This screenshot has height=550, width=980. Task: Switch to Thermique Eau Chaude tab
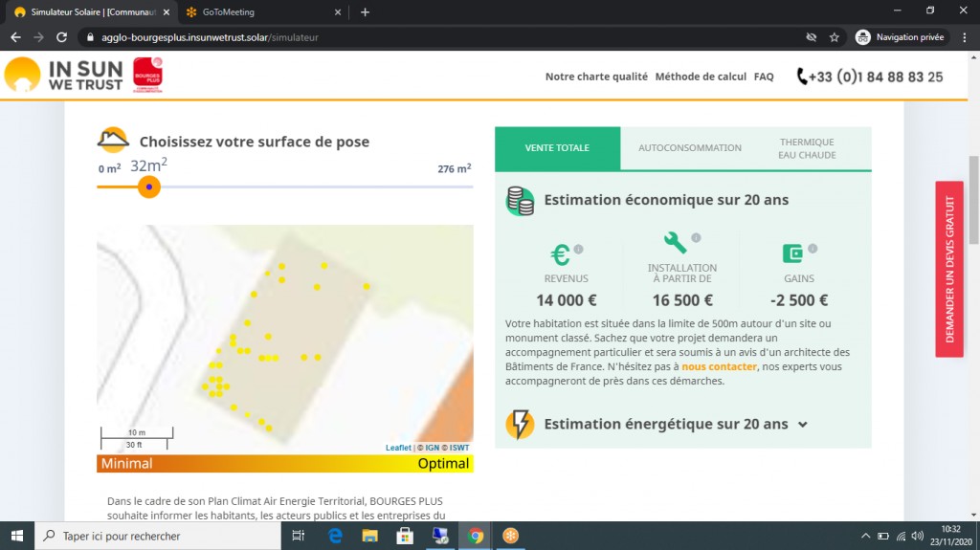click(x=807, y=148)
